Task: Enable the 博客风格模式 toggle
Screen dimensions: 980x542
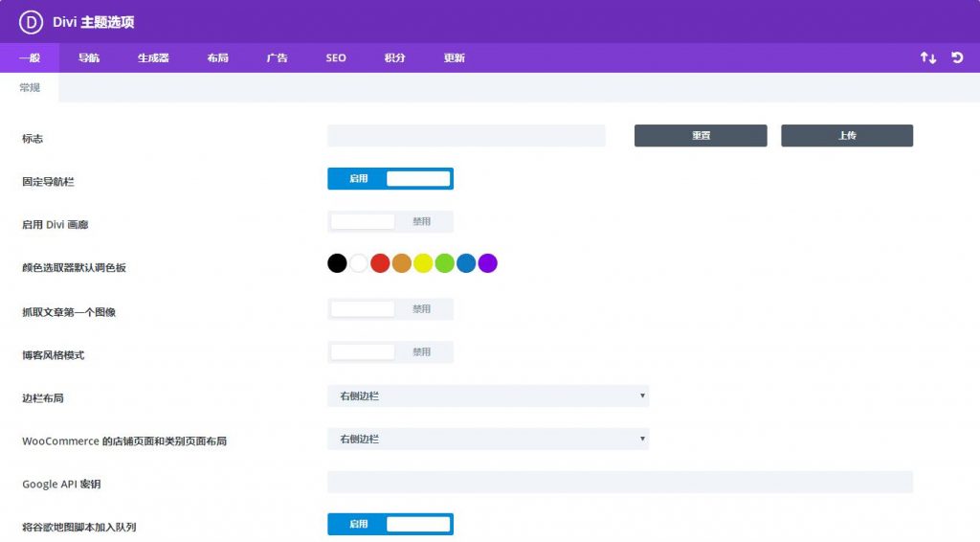Action: pyautogui.click(x=390, y=352)
